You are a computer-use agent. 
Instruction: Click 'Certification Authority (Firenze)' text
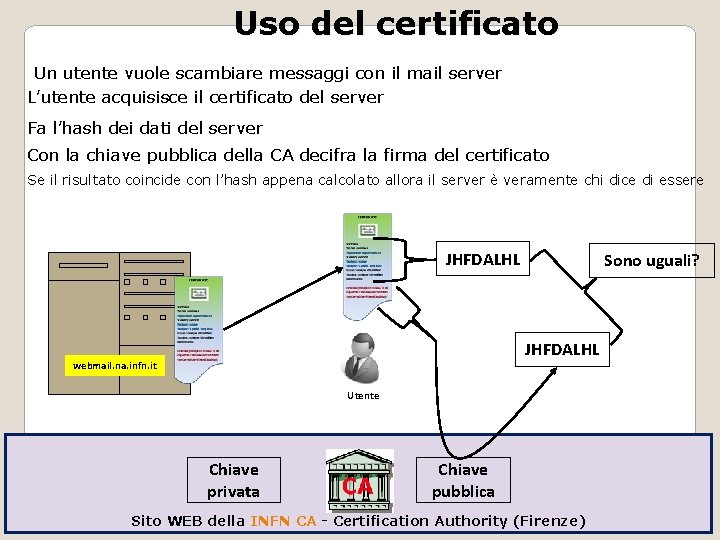coord(459,521)
